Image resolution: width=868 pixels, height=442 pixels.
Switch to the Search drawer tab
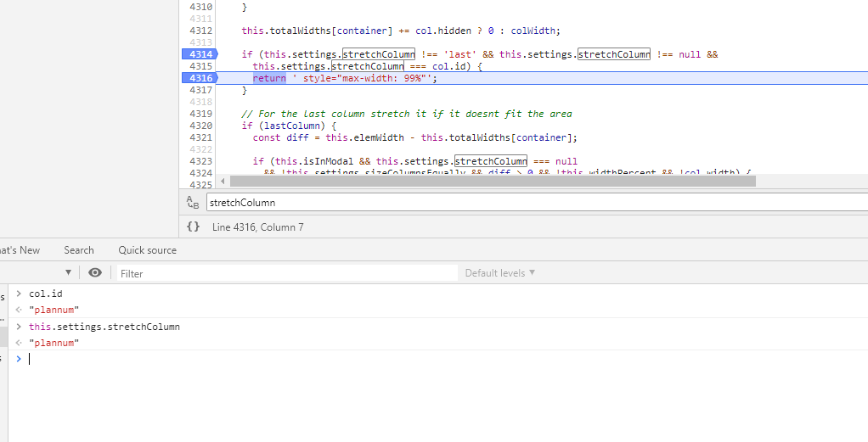(79, 250)
